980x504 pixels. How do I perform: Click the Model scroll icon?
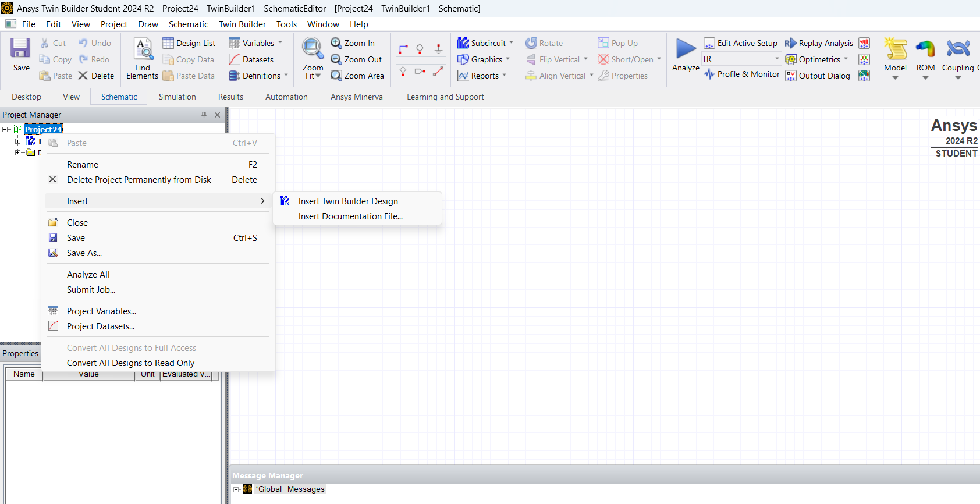pos(896,49)
